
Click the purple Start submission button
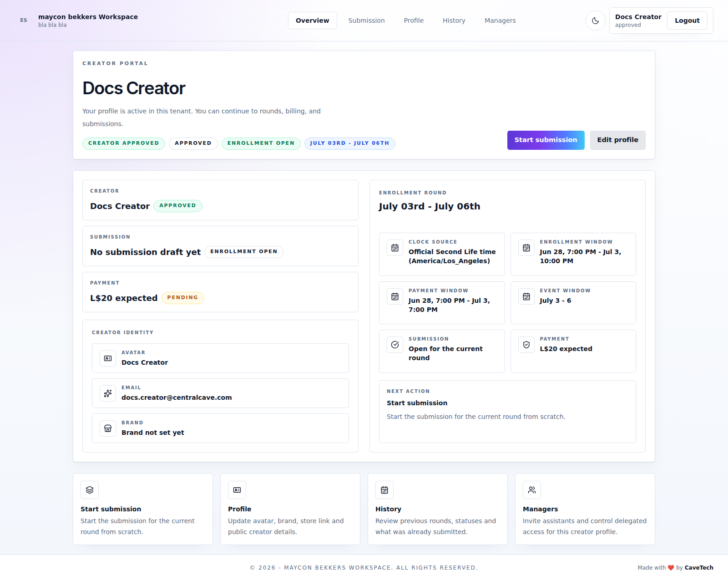(x=546, y=140)
